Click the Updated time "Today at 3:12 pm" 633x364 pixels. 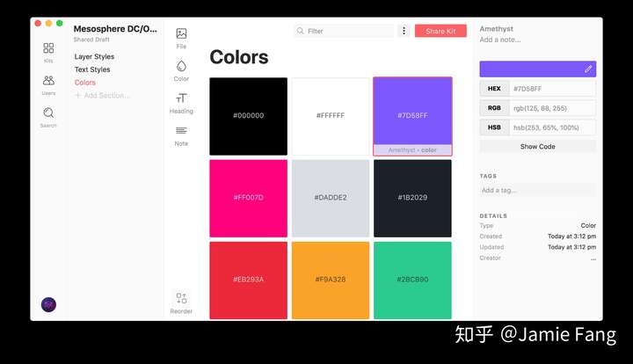pos(571,247)
